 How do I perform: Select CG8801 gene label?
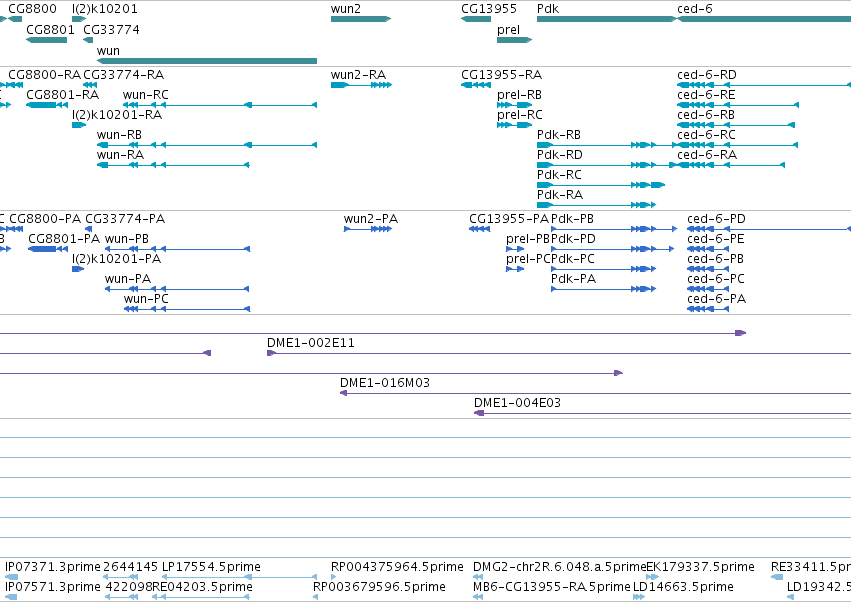[50, 30]
